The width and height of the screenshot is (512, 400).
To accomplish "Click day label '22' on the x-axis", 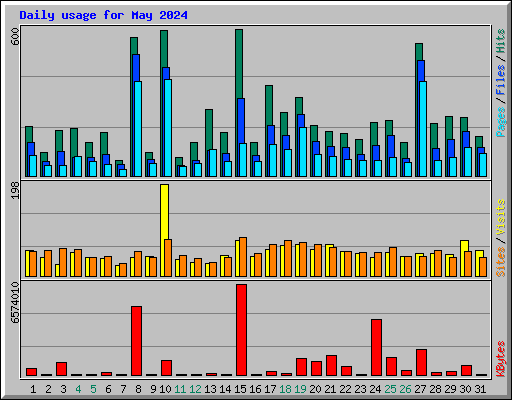I will pos(345,389).
